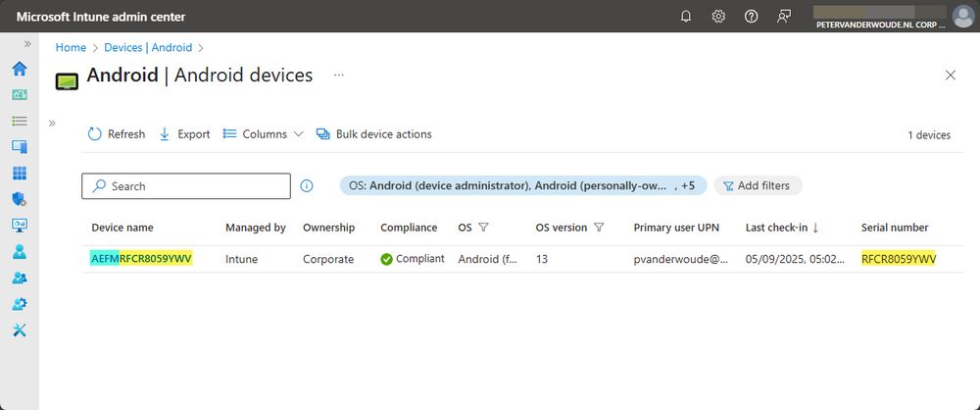This screenshot has width=980, height=410.
Task: Open Tenant administration gear icon in sidebar
Action: pyautogui.click(x=20, y=304)
